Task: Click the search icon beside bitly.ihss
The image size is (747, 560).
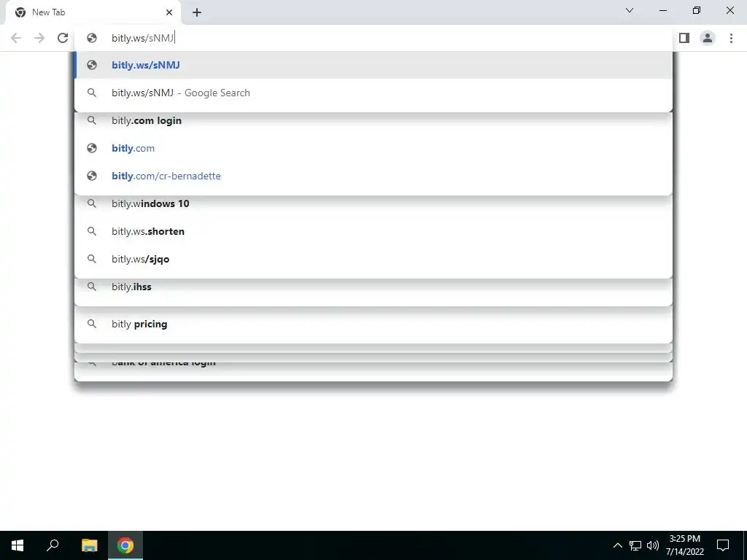Action: (92, 287)
